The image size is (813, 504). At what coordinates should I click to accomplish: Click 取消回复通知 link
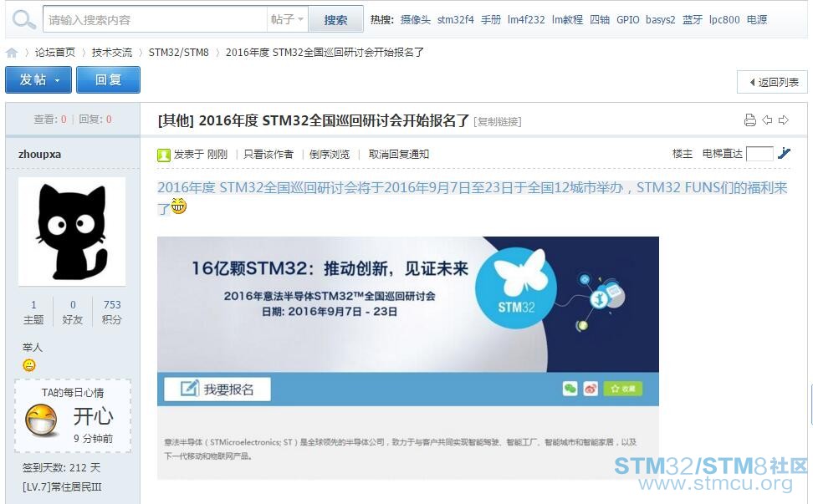click(x=399, y=155)
